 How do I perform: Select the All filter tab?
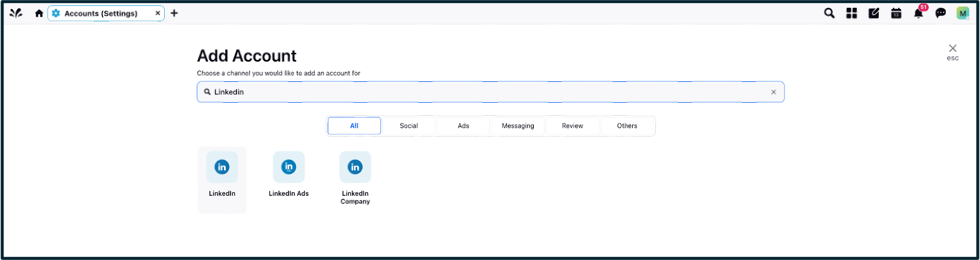[x=354, y=126]
